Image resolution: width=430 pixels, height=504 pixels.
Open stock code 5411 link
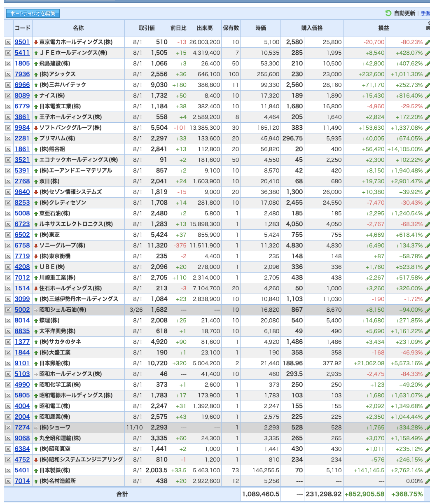pyautogui.click(x=22, y=53)
